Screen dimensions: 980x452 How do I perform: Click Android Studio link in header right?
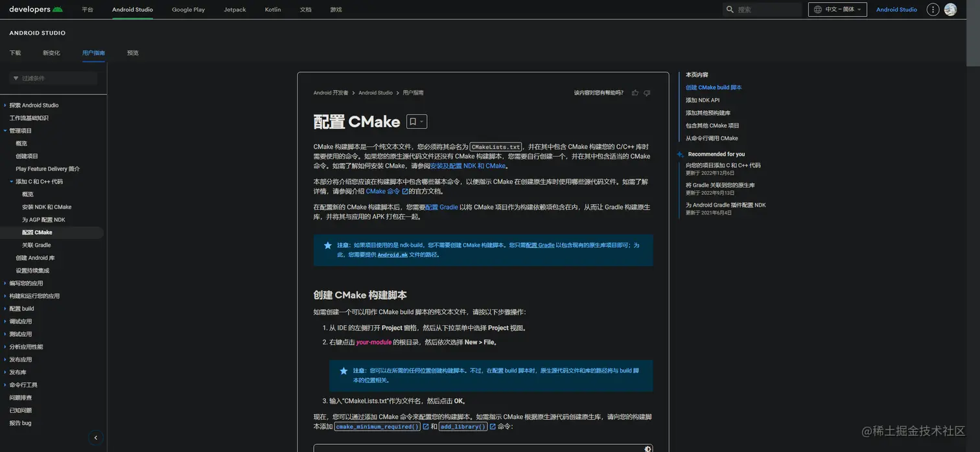click(896, 10)
